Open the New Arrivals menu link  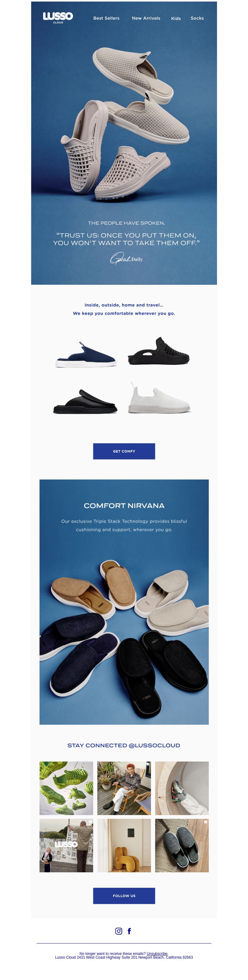click(x=146, y=18)
